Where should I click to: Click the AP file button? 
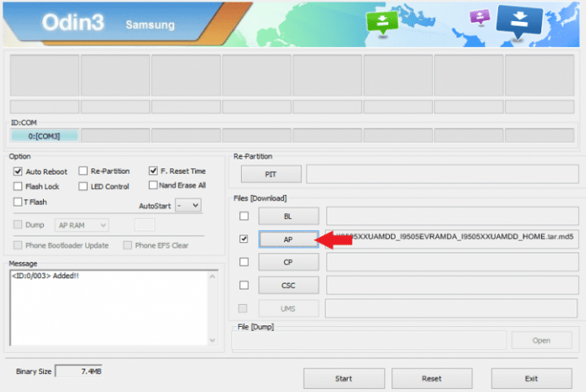tap(288, 239)
